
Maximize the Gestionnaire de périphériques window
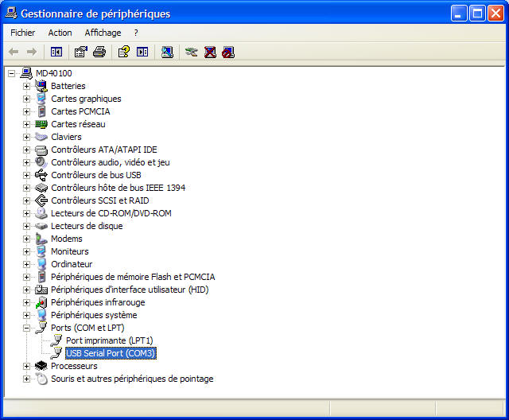point(477,14)
